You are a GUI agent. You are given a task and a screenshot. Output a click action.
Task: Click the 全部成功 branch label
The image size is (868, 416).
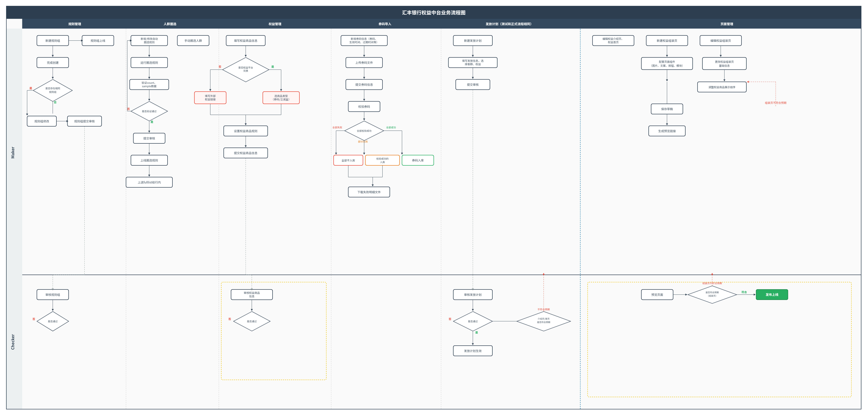point(391,127)
